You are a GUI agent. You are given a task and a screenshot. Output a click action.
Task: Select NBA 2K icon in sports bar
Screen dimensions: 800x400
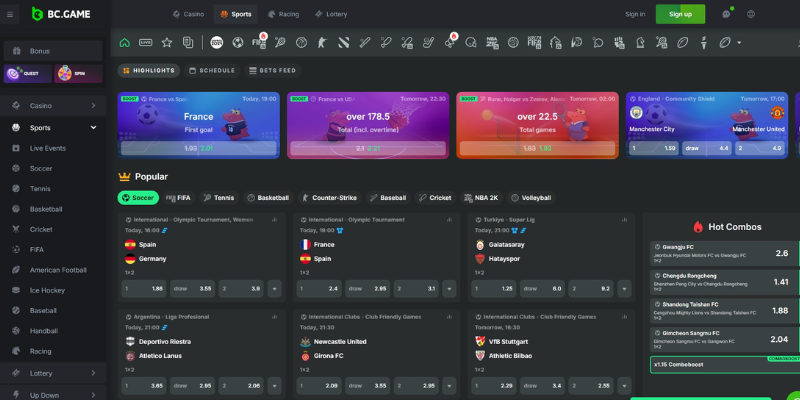[x=492, y=42]
